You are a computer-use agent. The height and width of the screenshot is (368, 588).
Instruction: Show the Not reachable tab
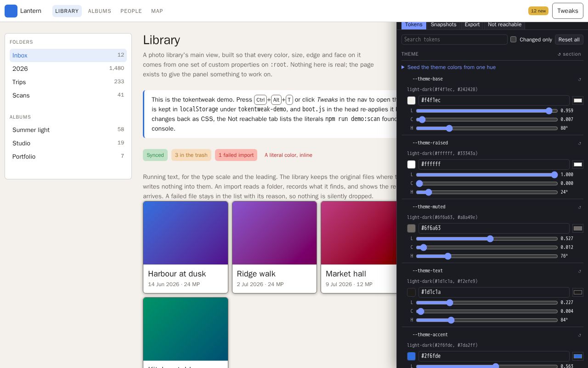[x=504, y=25]
